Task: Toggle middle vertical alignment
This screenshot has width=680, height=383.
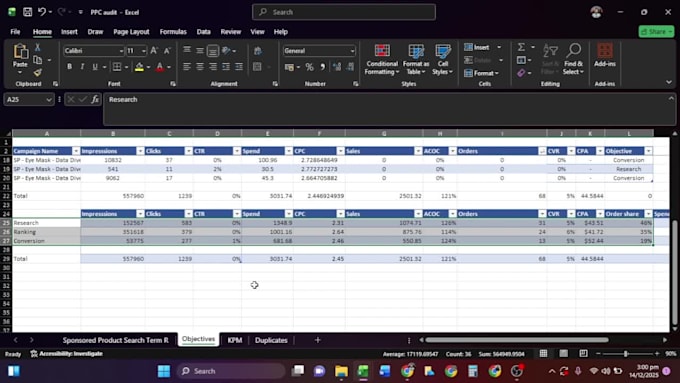Action: [199, 51]
